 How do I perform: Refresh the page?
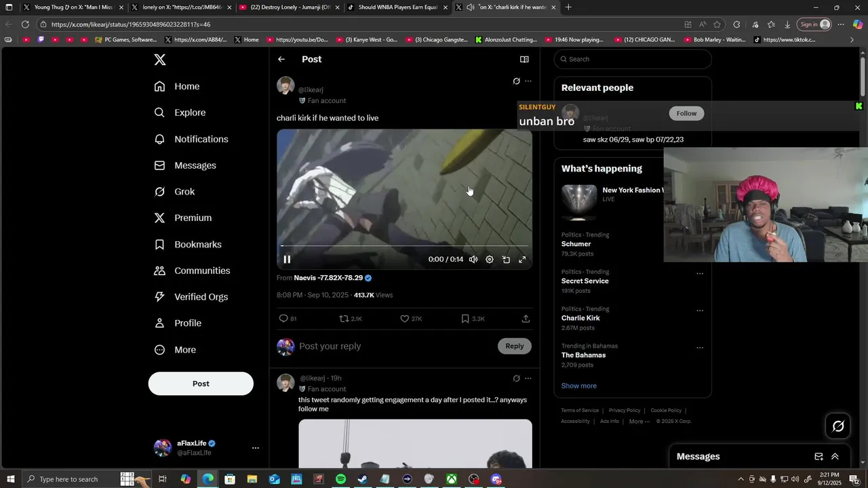tap(25, 24)
